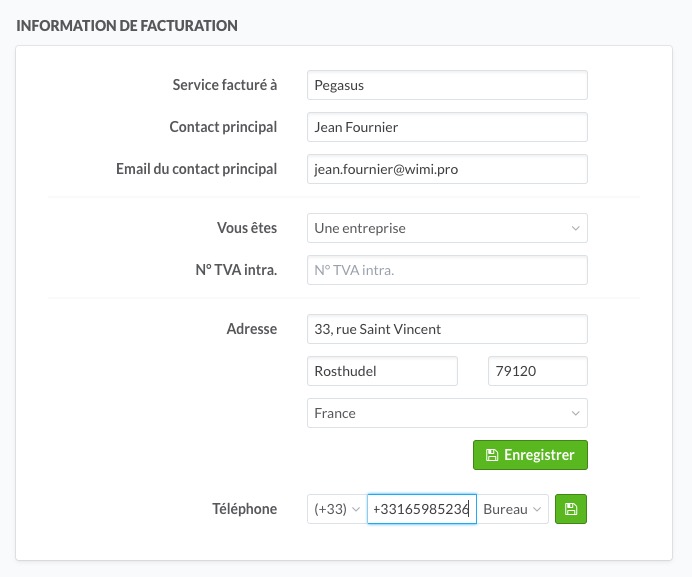This screenshot has width=692, height=577.
Task: Open the 'Vous êtes' Une entreprise dropdown
Action: point(446,228)
